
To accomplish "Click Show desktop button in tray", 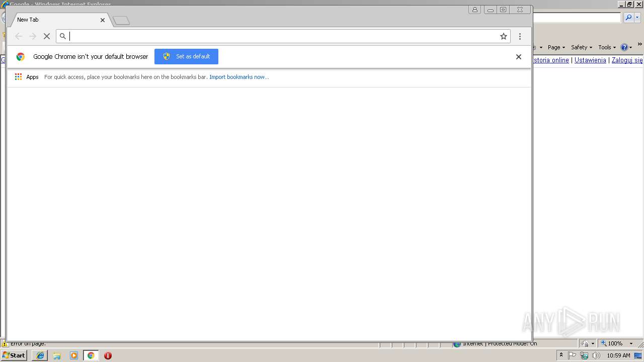I will pyautogui.click(x=638, y=355).
